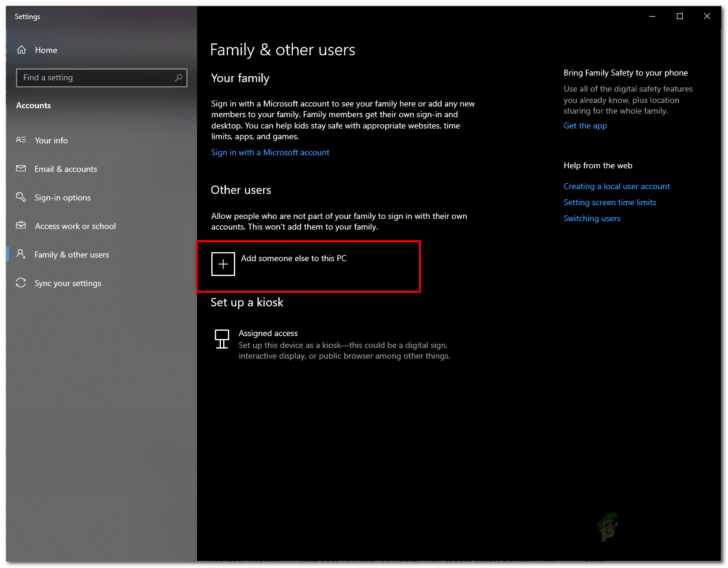This screenshot has width=728, height=568.
Task: Open the Family & other users page
Action: [x=71, y=255]
